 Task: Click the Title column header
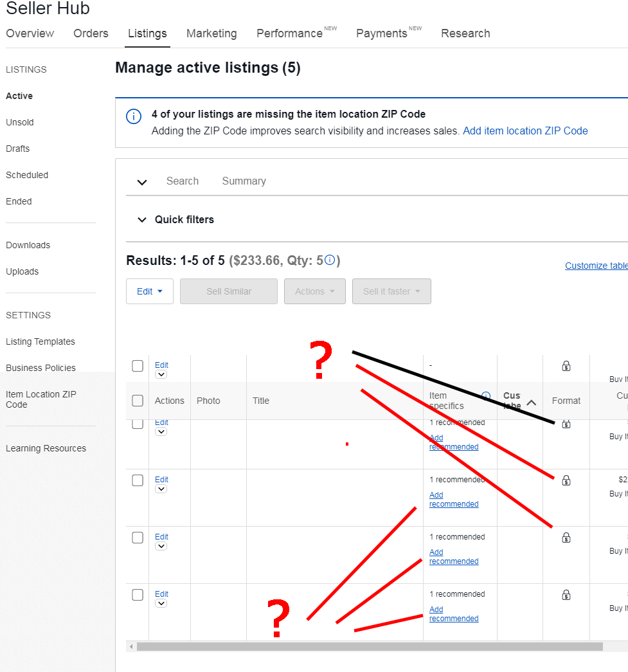261,401
